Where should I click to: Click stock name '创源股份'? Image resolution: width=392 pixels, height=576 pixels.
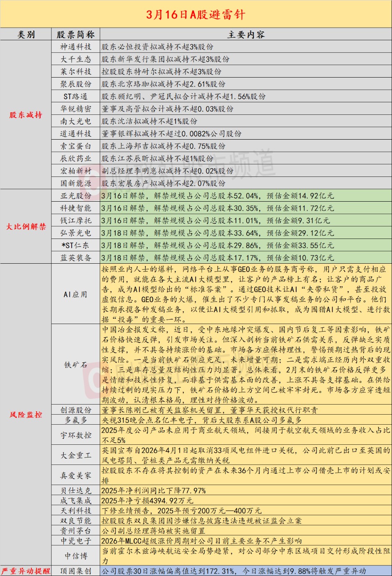pos(75,410)
